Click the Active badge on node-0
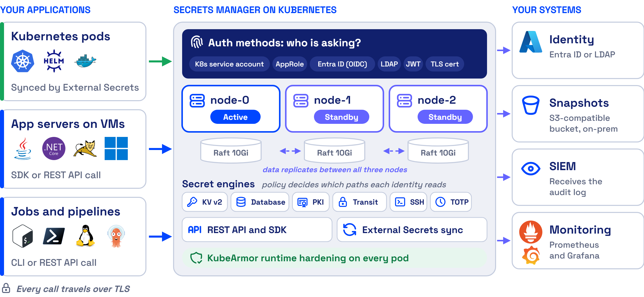This screenshot has width=644, height=297. pyautogui.click(x=235, y=117)
